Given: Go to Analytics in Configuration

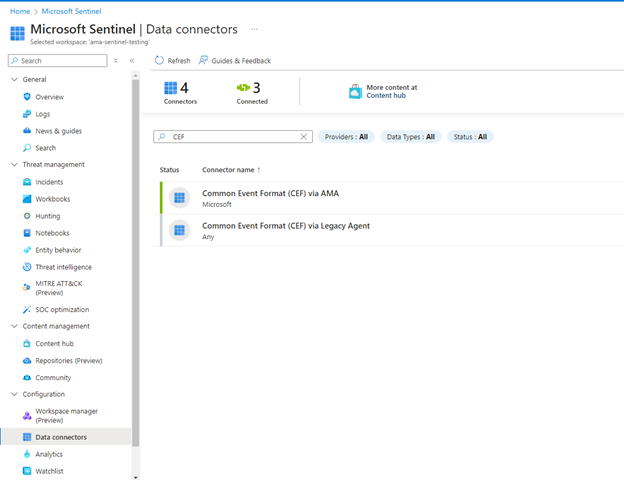Looking at the screenshot, I should coord(49,454).
